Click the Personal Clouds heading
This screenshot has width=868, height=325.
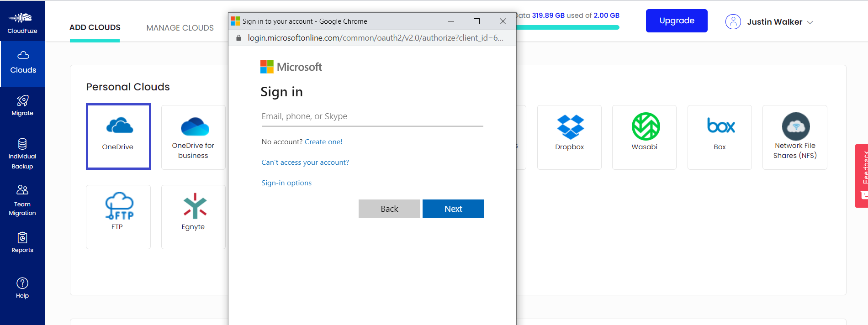(x=128, y=87)
